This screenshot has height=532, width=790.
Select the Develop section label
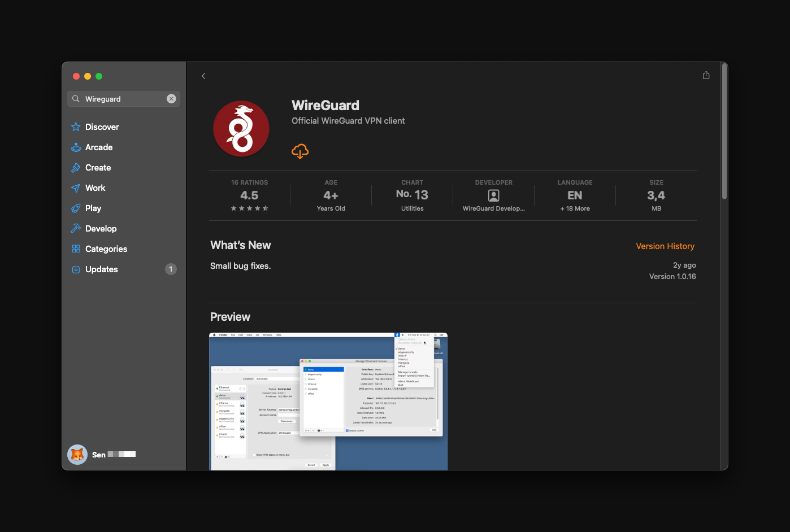101,229
